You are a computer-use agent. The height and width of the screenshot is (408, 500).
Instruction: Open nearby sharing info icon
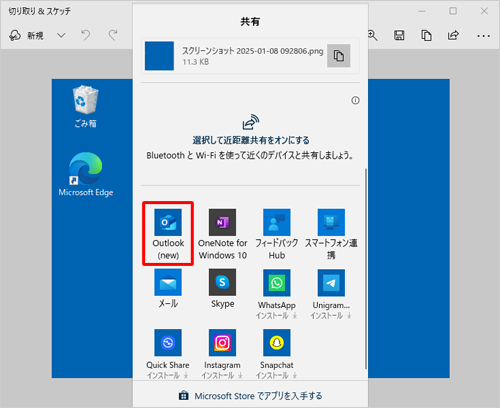point(355,100)
